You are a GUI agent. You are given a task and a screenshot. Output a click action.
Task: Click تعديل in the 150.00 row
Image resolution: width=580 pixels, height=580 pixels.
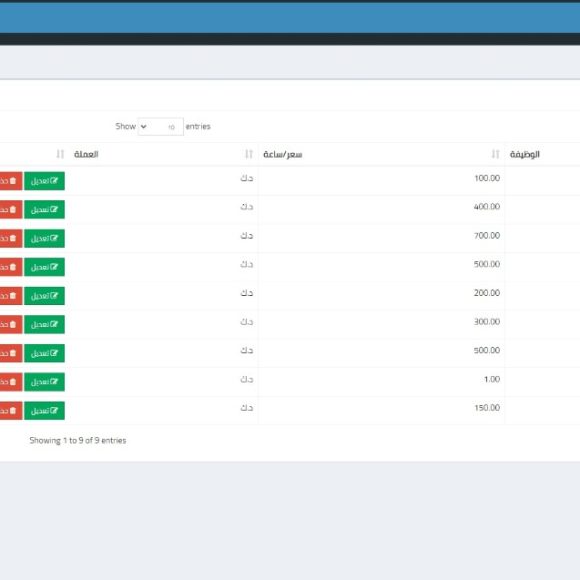pos(44,411)
